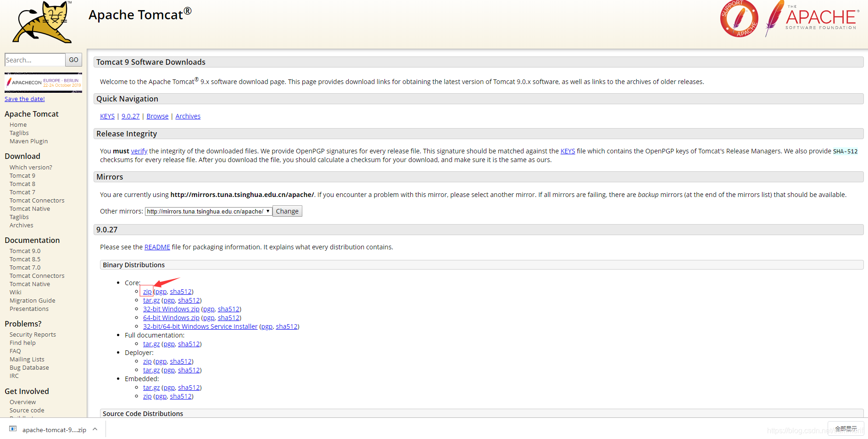Open Presentations sidebar link
Viewport: 868px width, 439px height.
coord(29,309)
